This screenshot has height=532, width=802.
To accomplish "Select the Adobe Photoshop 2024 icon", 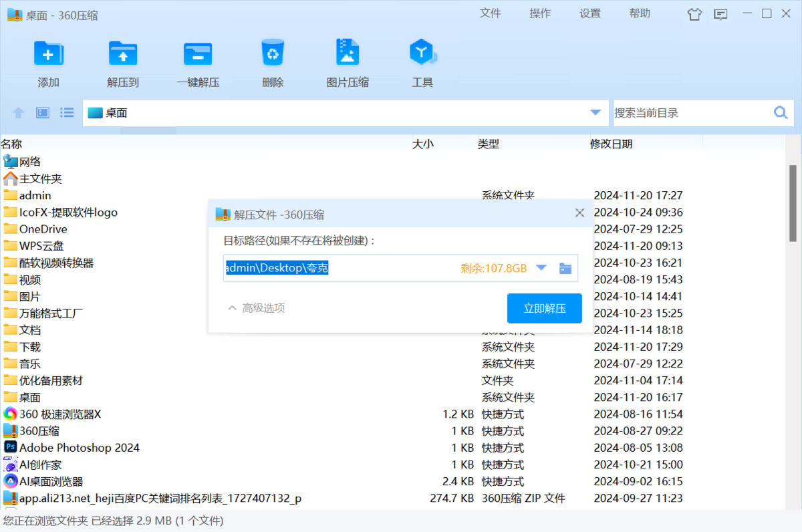I will 11,448.
